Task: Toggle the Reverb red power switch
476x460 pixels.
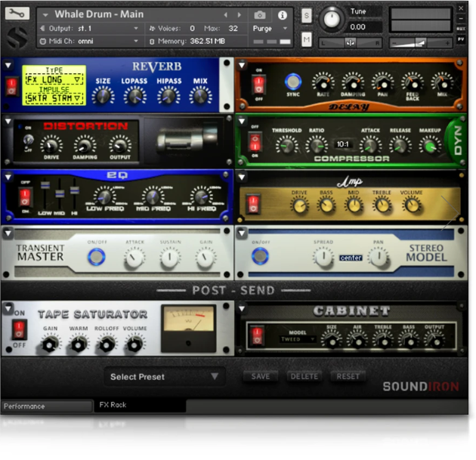Action: 12,86
